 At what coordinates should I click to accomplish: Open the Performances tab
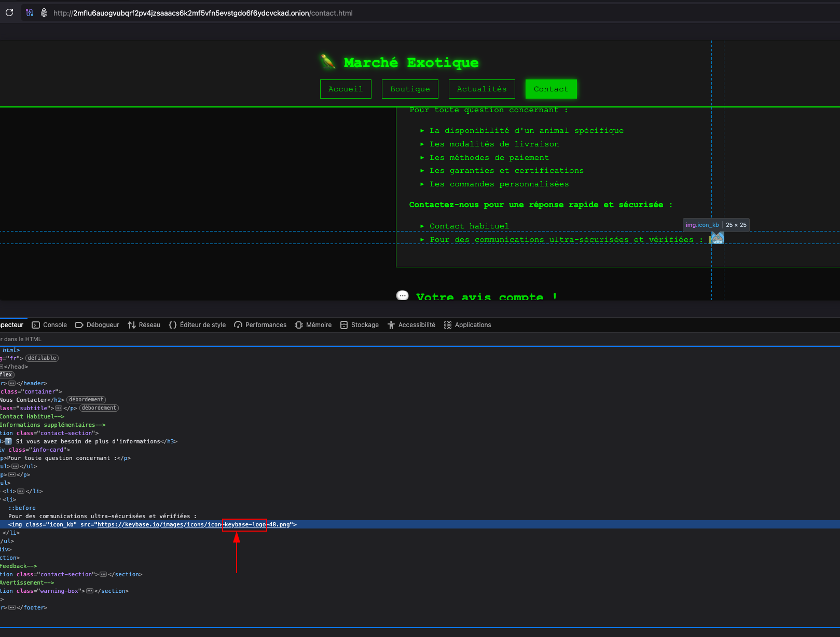coord(260,325)
